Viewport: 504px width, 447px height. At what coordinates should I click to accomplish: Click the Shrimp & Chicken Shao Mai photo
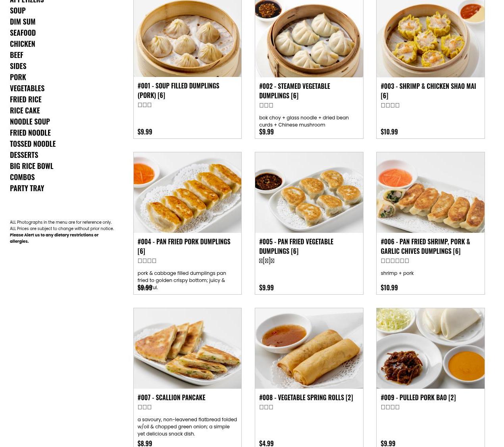point(430,38)
